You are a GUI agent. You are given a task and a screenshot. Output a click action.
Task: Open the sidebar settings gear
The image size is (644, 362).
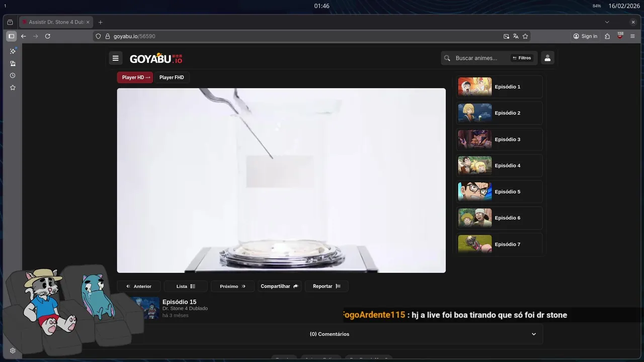coord(13,351)
